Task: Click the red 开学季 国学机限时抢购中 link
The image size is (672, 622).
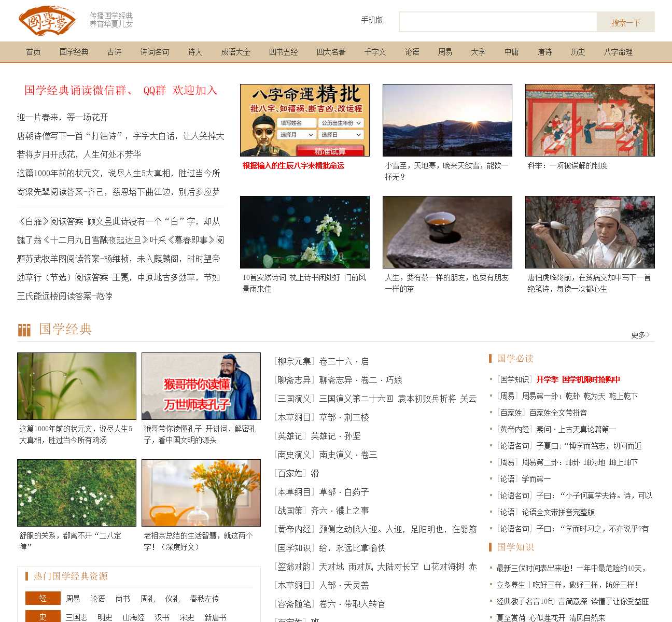Action: tap(578, 379)
